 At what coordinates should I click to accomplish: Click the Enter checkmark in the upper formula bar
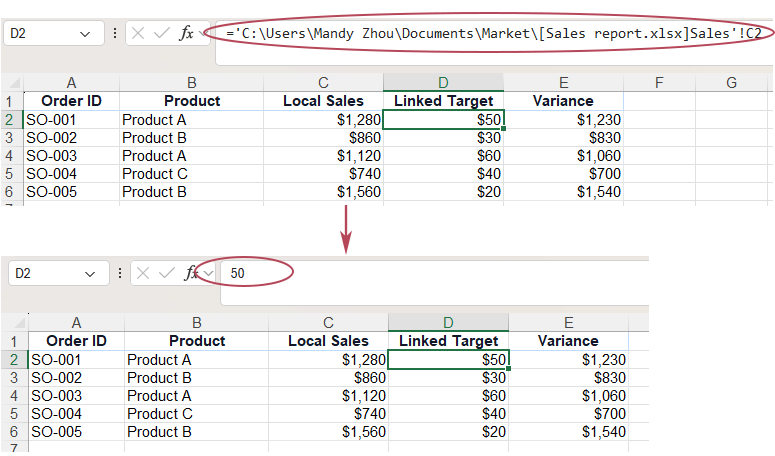[x=162, y=33]
